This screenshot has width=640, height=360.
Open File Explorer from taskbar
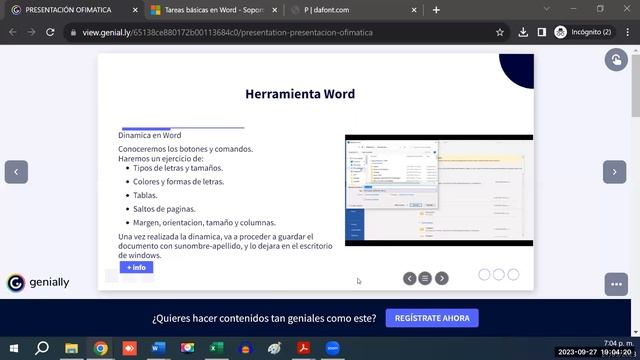[71, 348]
